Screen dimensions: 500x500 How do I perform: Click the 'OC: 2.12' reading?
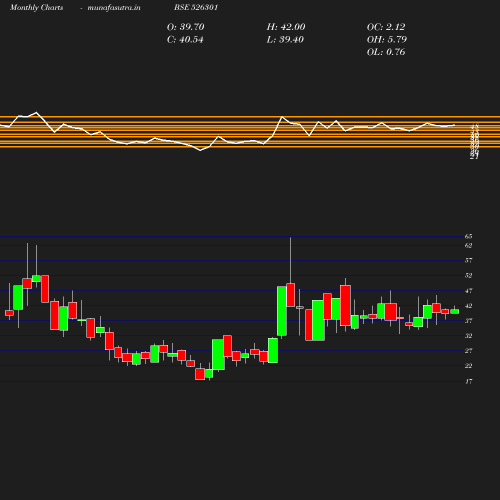[386, 27]
